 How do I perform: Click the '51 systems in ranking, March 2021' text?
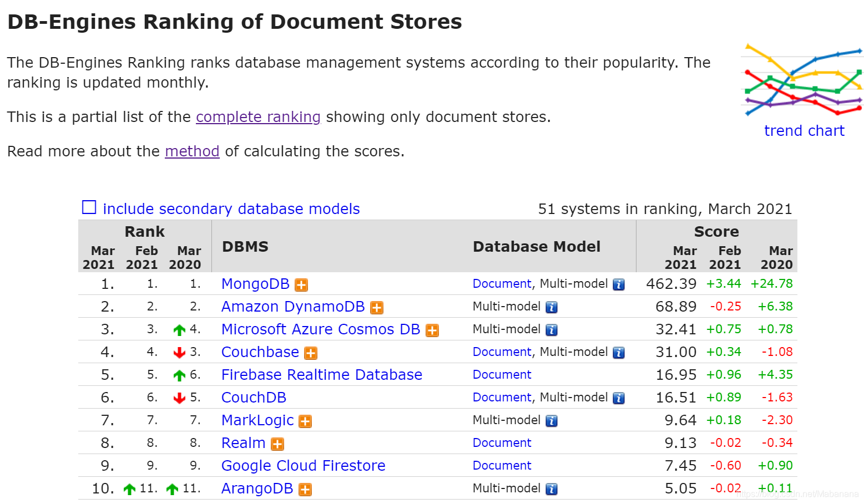click(665, 209)
